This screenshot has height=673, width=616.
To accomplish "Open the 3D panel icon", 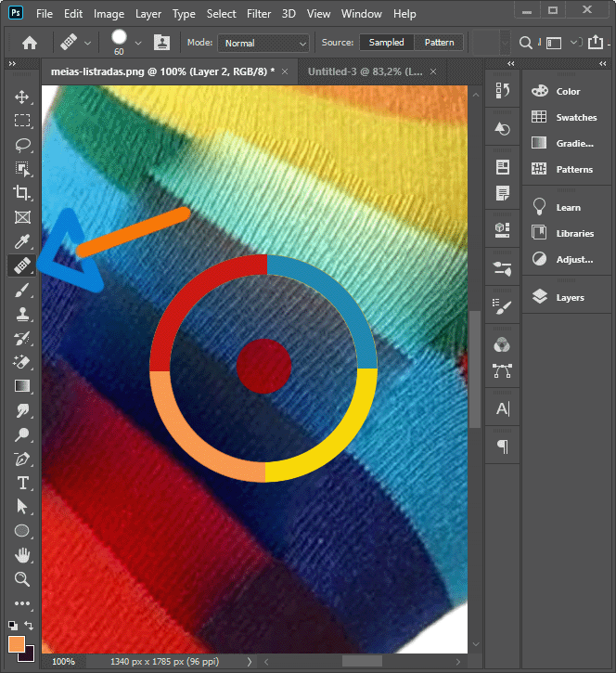I will [x=502, y=230].
